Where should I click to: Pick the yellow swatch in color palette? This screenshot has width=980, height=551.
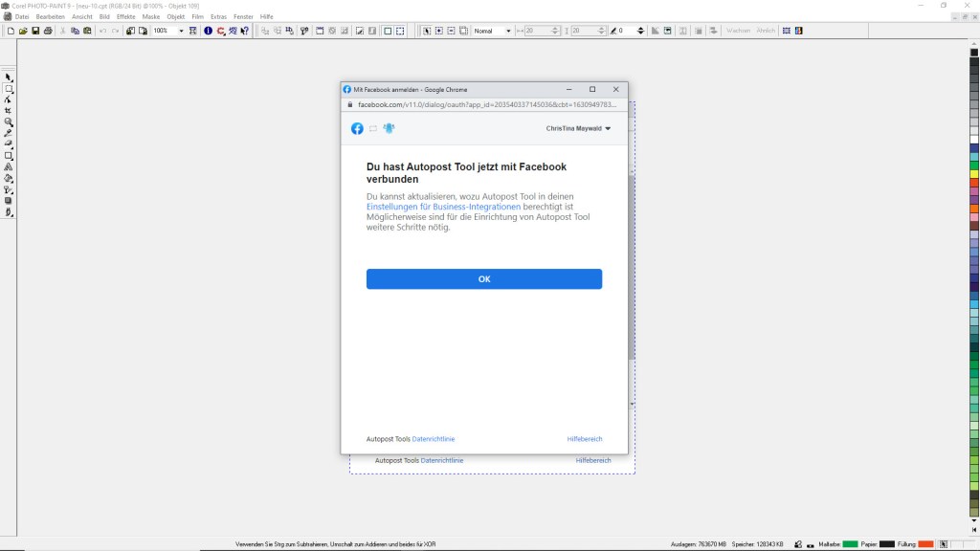[x=974, y=174]
